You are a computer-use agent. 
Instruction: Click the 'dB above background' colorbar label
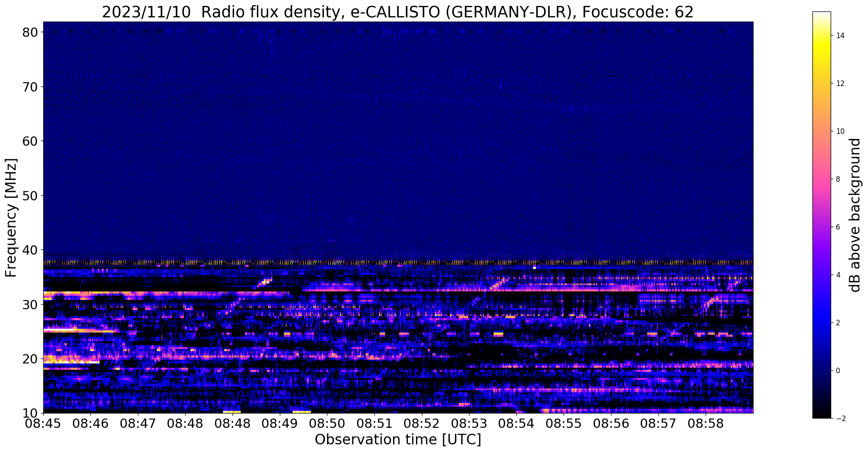pos(856,215)
